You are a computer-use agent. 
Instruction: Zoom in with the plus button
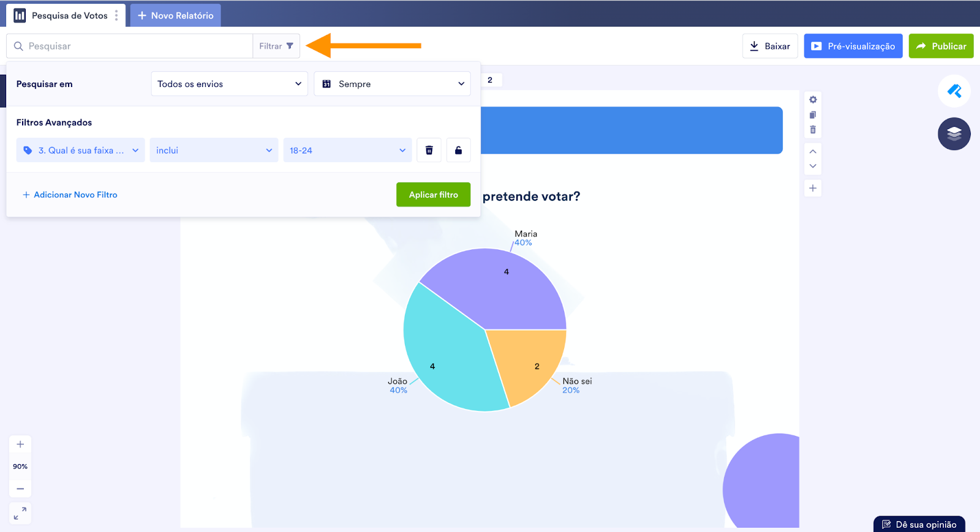20,444
